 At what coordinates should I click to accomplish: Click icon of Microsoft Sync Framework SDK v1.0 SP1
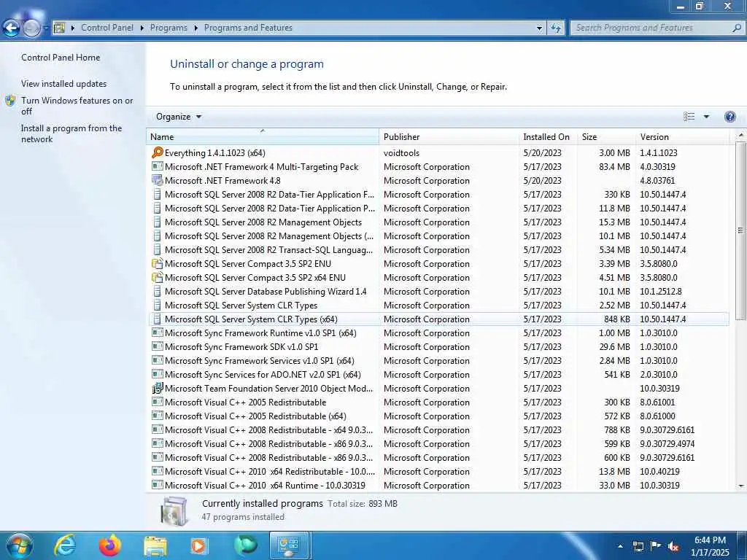point(158,346)
